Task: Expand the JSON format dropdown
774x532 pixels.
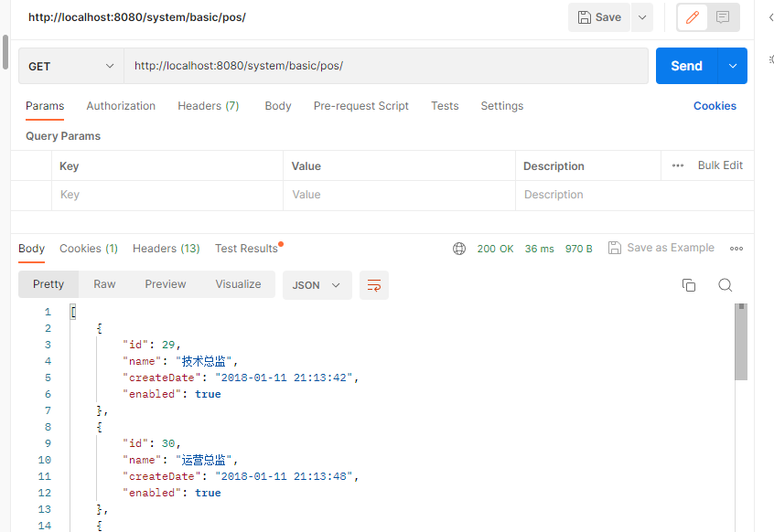Action: (x=317, y=285)
